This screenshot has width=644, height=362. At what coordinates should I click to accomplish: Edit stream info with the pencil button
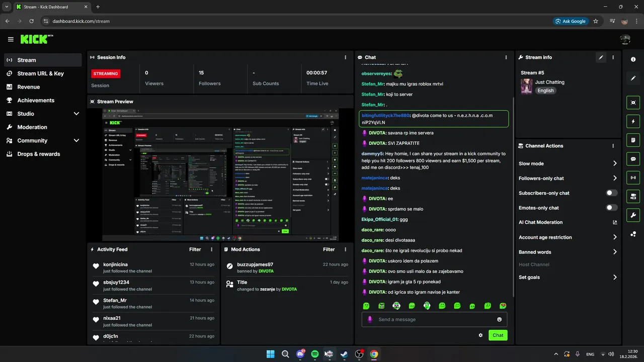pos(601,57)
